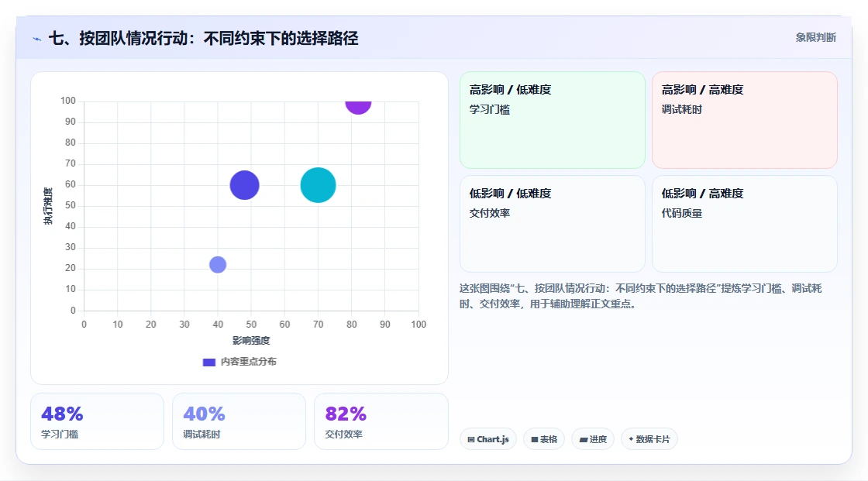Viewport: 868px width, 481px height.
Task: Click the 影响强度 x-axis title
Action: [x=251, y=340]
